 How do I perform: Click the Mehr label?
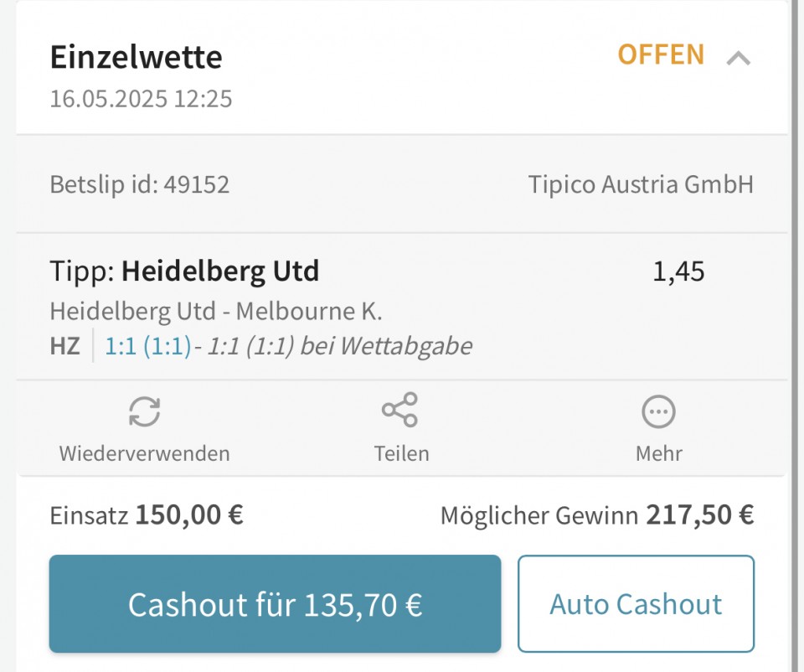[x=659, y=453]
